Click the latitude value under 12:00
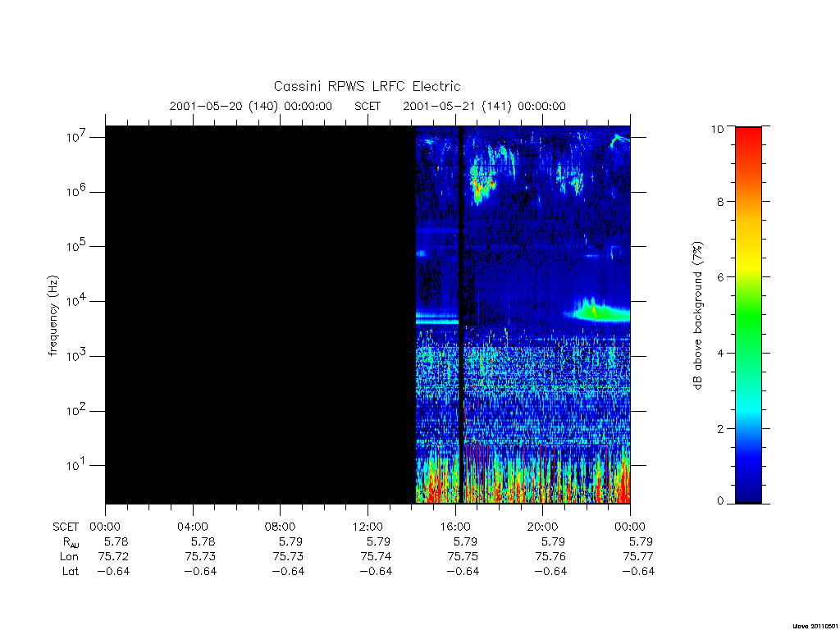 tap(376, 572)
